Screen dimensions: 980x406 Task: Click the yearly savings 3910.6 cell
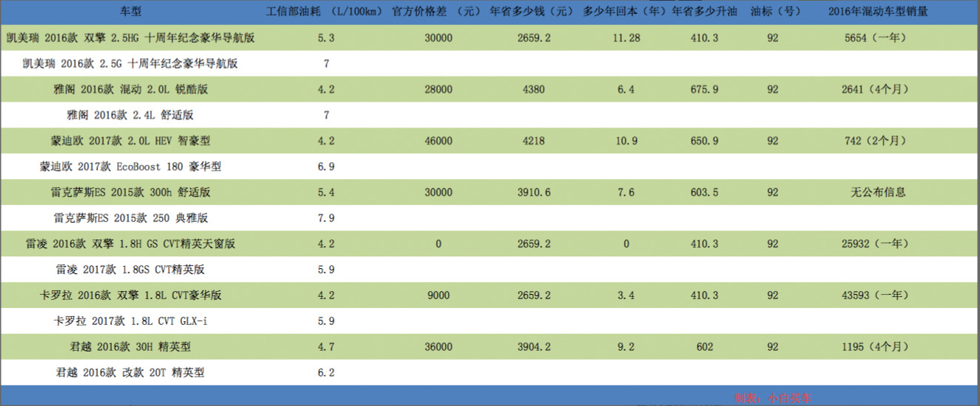(532, 192)
